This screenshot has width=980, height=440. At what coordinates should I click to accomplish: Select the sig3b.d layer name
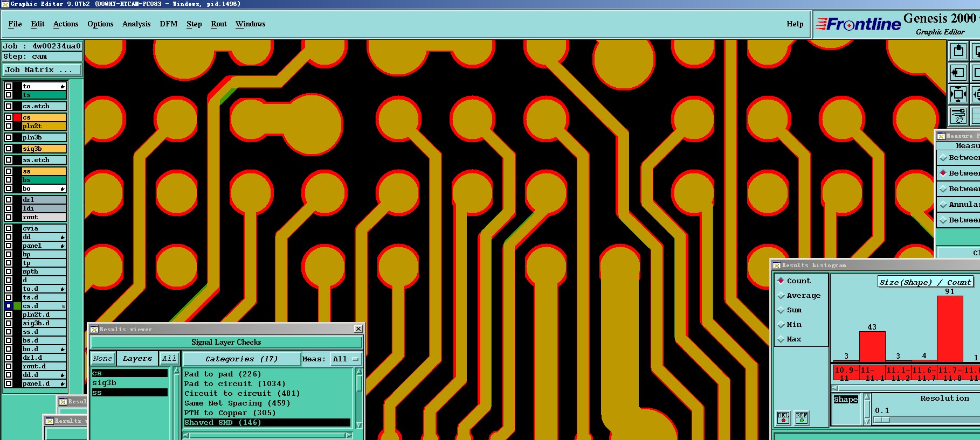pyautogui.click(x=44, y=323)
